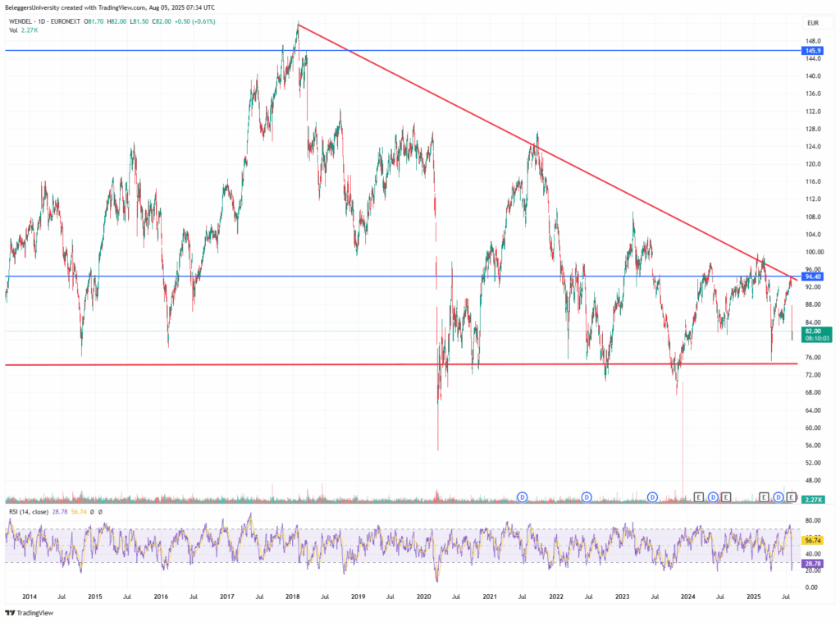Click the 2021 label on the time axis

click(490, 597)
